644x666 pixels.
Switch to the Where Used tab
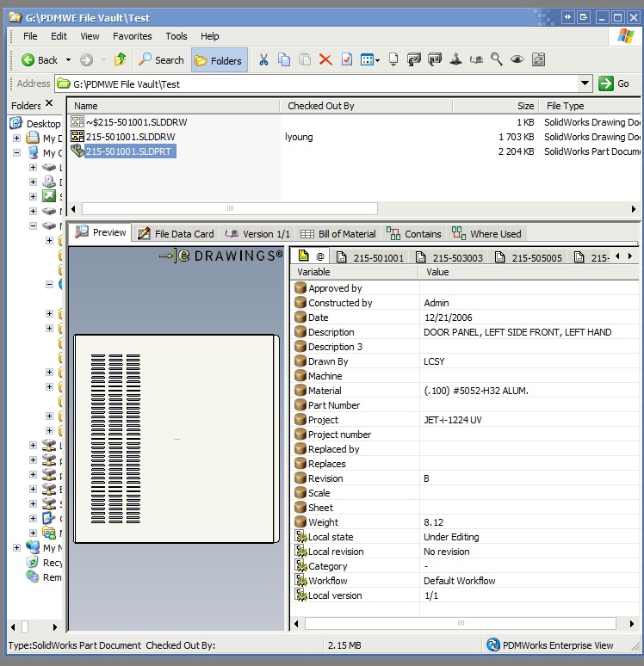click(x=486, y=234)
